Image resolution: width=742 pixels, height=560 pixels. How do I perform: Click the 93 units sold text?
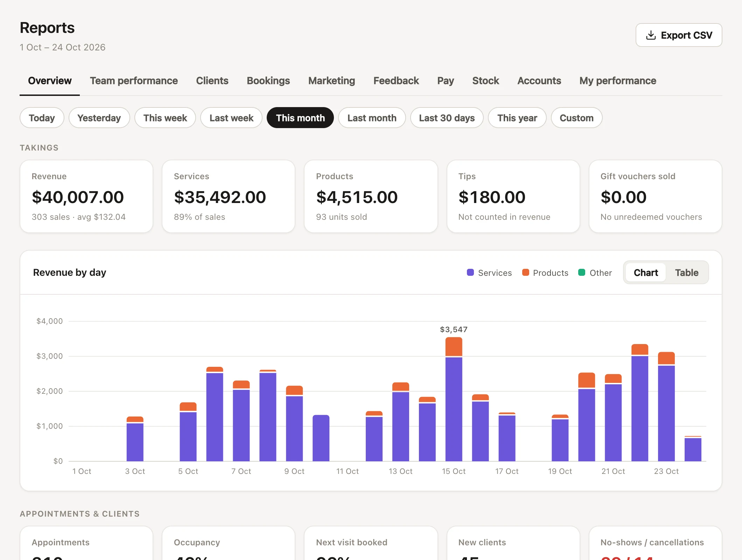(342, 217)
